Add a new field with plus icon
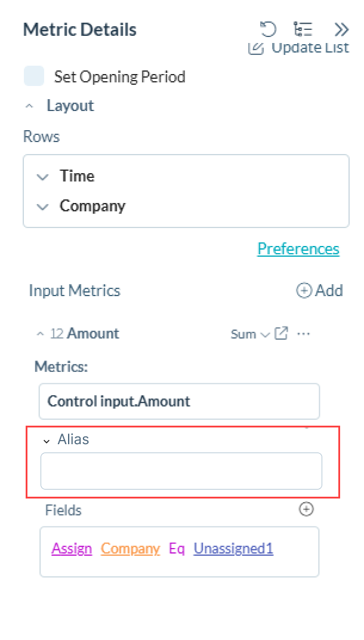The width and height of the screenshot is (364, 640). coord(306,509)
